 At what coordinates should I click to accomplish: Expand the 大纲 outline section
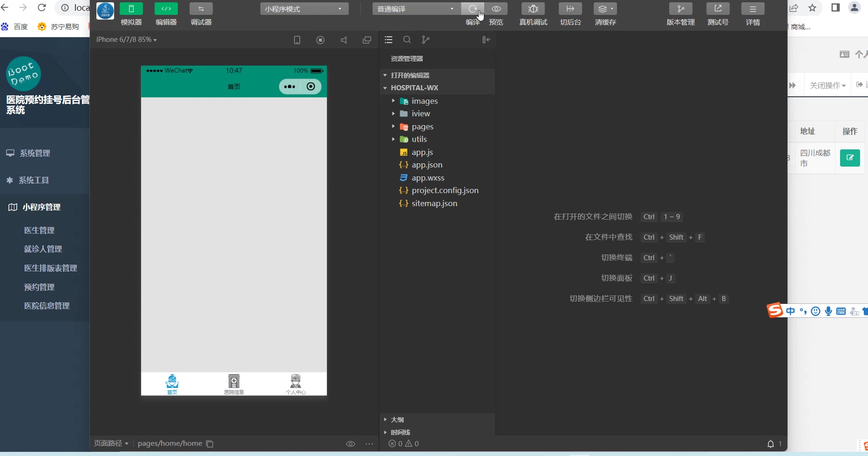point(397,420)
